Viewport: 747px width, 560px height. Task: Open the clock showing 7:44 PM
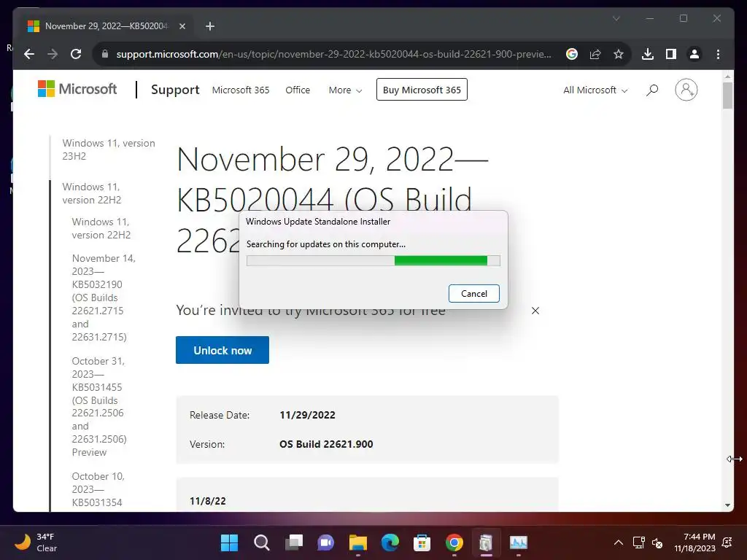click(x=694, y=542)
